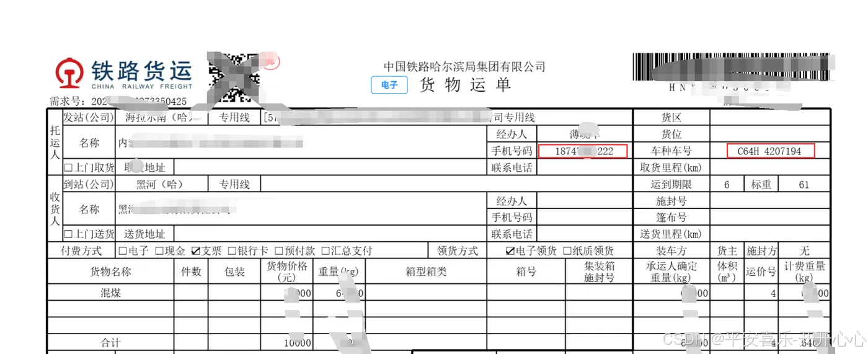
Task: Click the 运到期限 value 6
Action: pyautogui.click(x=727, y=185)
